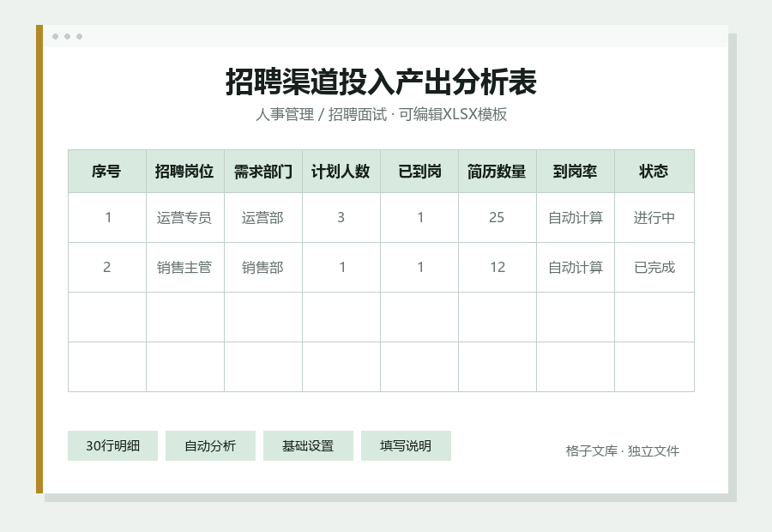Select the 序号 column header
The image size is (772, 532).
click(x=107, y=171)
